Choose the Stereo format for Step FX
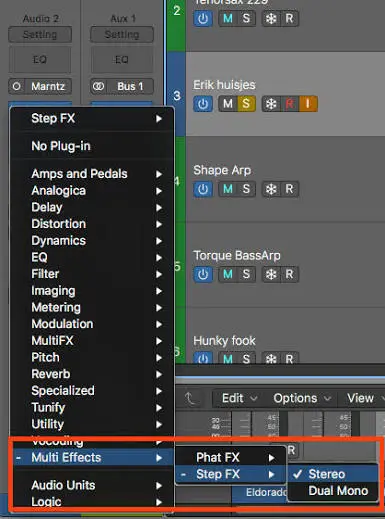385x519 pixels. (x=333, y=474)
